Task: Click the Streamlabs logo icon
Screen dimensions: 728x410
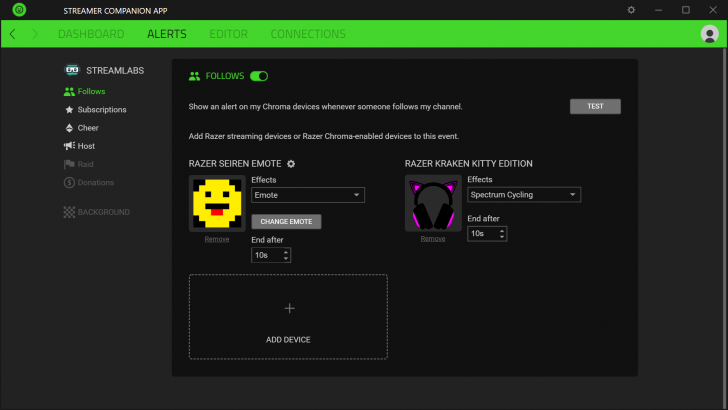Action: tap(72, 70)
